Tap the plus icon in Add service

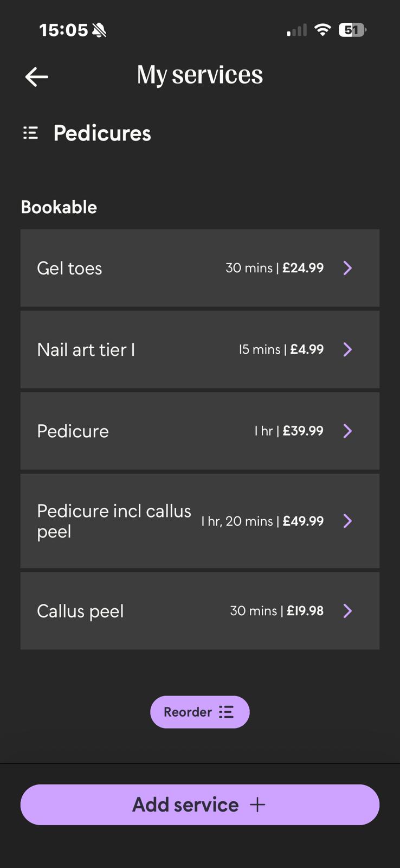tap(257, 805)
